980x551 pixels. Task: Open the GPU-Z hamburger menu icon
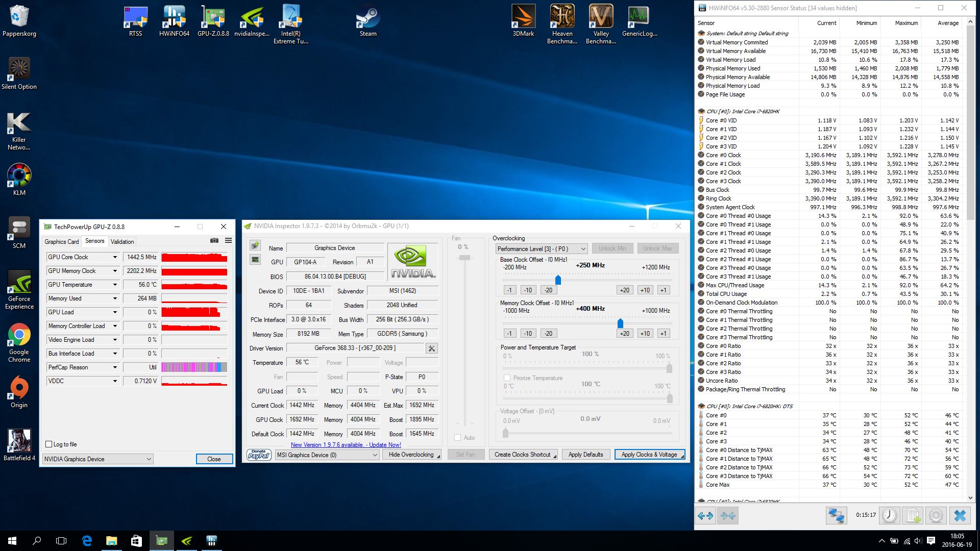click(x=228, y=241)
